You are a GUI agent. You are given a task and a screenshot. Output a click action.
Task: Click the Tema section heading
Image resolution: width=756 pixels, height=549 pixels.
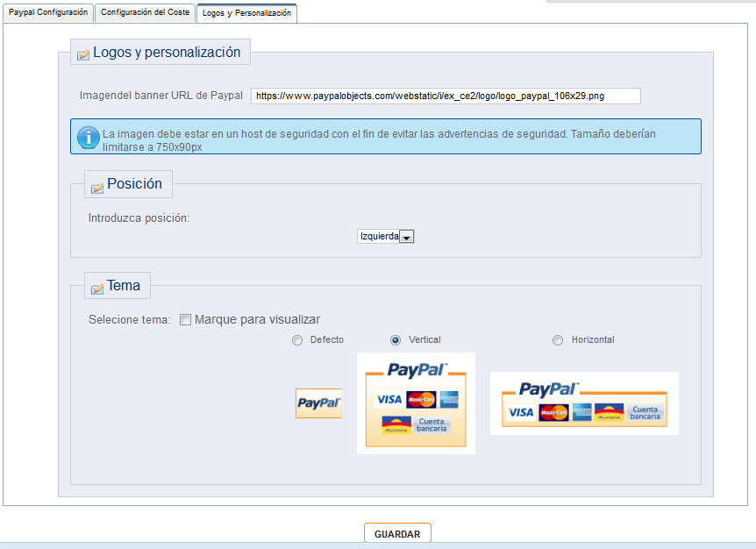tap(124, 285)
